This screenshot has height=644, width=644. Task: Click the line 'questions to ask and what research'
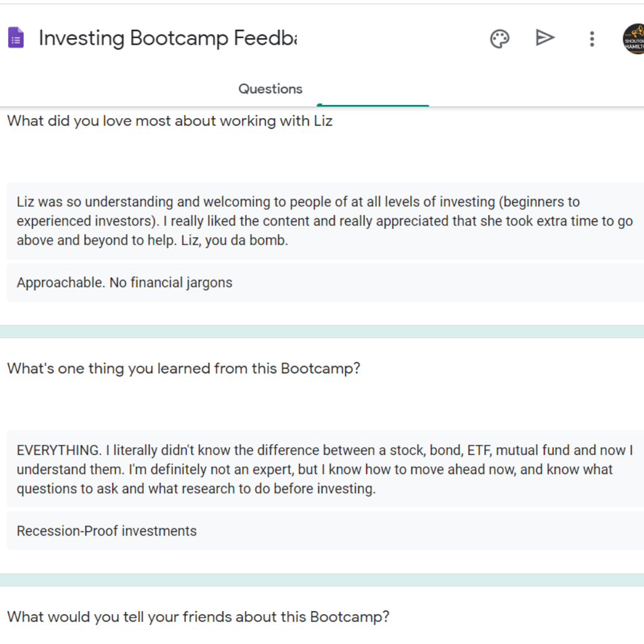[x=196, y=489]
